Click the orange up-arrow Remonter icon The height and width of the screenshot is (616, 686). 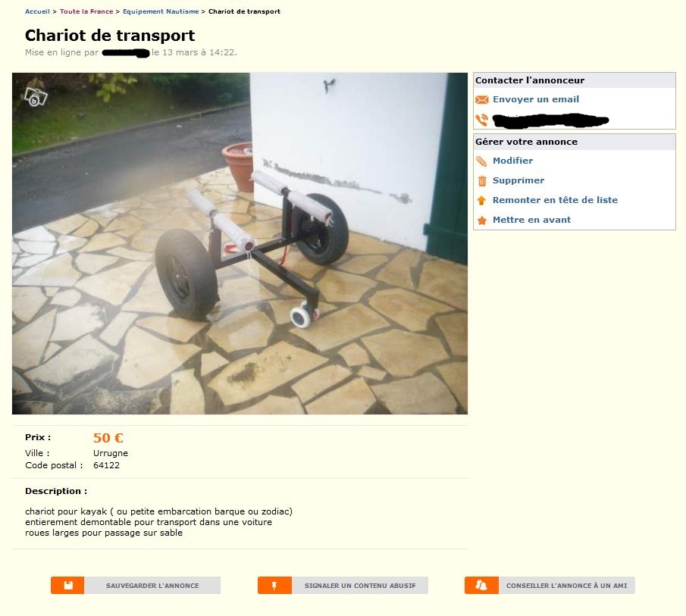[481, 200]
